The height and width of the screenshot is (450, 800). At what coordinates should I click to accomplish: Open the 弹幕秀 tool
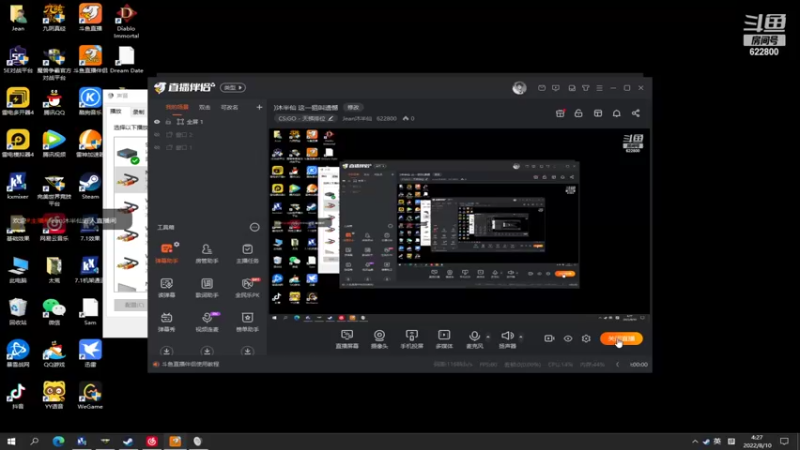tap(166, 321)
